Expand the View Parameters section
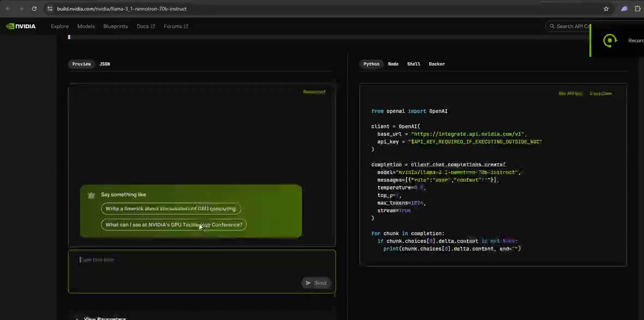Image resolution: width=644 pixels, height=320 pixels. [103, 318]
